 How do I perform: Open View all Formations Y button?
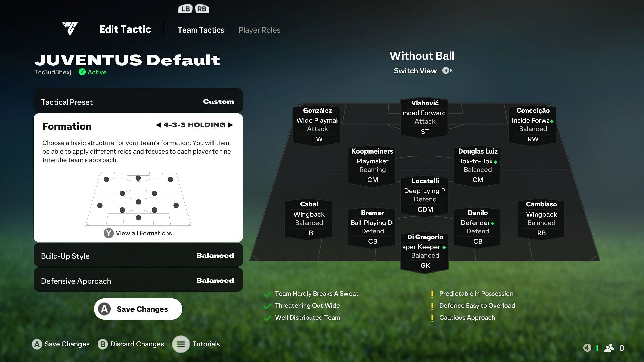[x=137, y=233]
